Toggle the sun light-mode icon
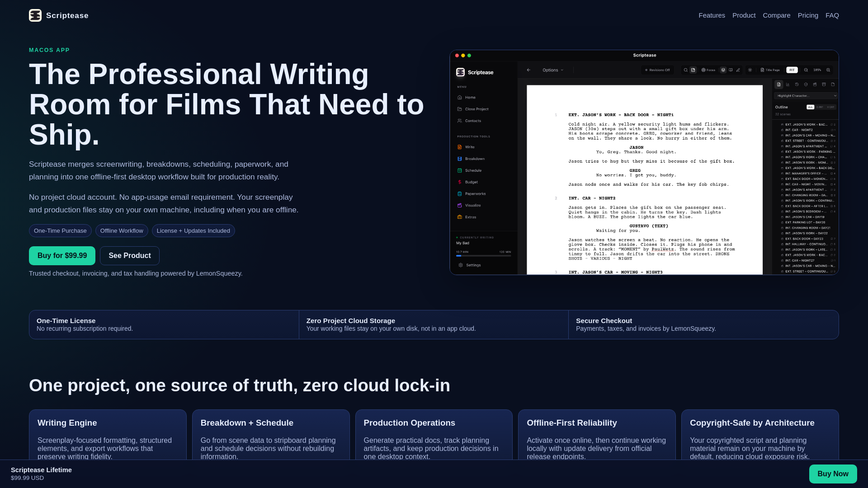 (x=750, y=70)
